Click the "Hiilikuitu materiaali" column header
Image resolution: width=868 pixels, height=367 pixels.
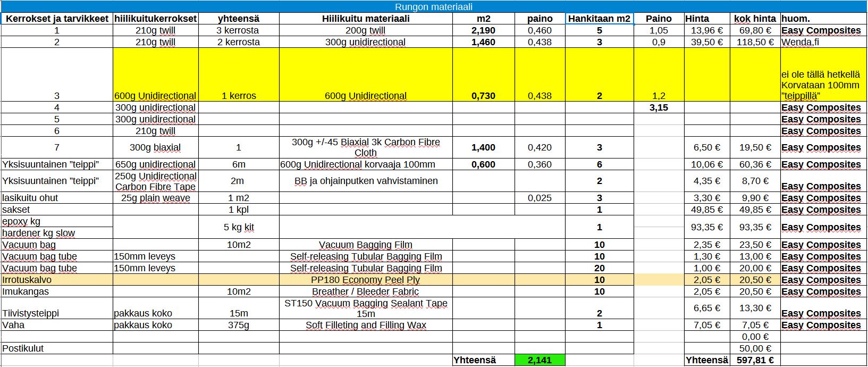point(366,19)
